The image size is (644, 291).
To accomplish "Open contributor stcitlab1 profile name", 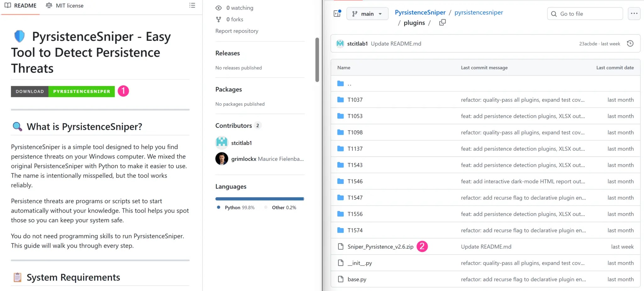I will click(241, 143).
